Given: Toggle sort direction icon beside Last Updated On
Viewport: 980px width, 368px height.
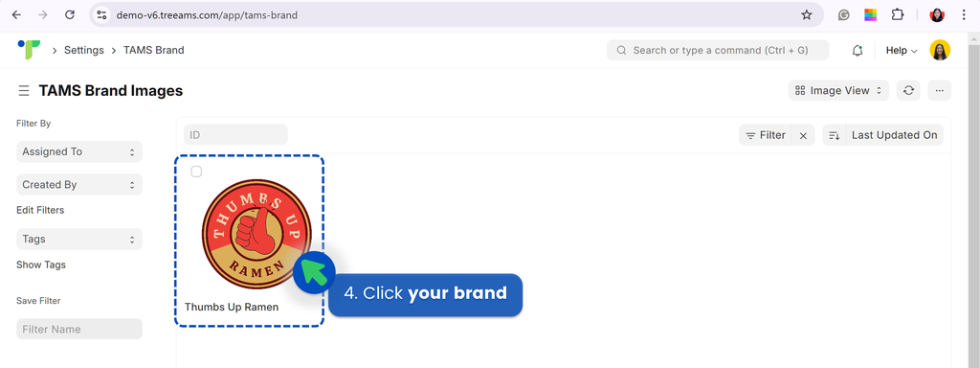Looking at the screenshot, I should (834, 135).
